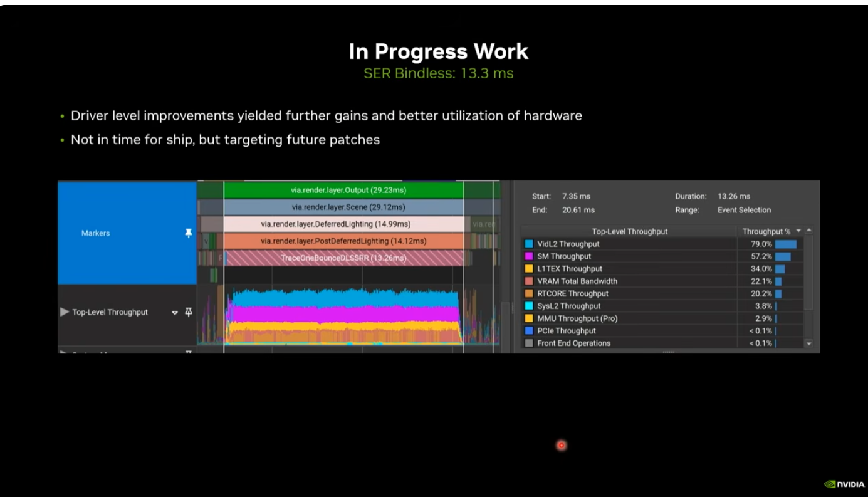This screenshot has width=868, height=497.
Task: Click the Front End Operations color swatch
Action: tap(529, 343)
